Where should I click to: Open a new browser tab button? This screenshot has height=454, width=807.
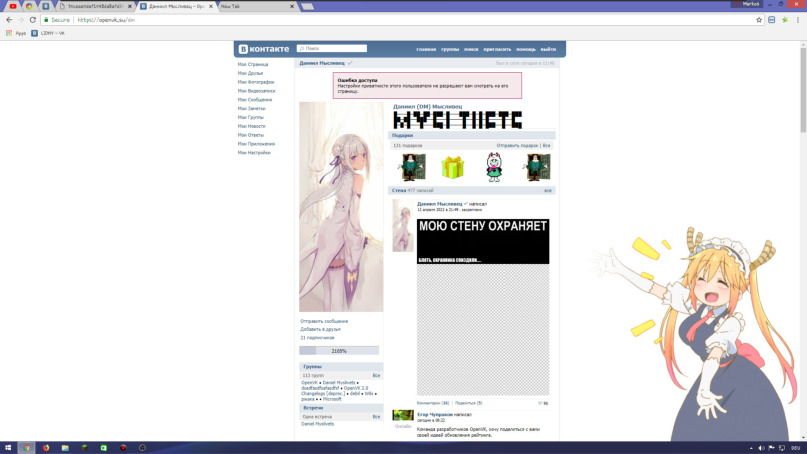coord(307,6)
